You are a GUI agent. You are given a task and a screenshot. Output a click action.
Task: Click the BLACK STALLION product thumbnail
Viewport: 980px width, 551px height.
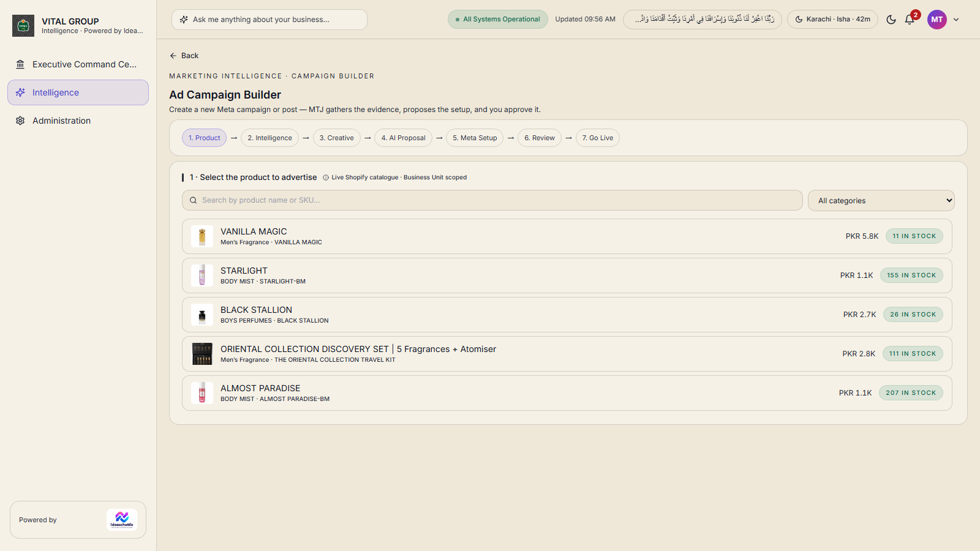(x=202, y=315)
